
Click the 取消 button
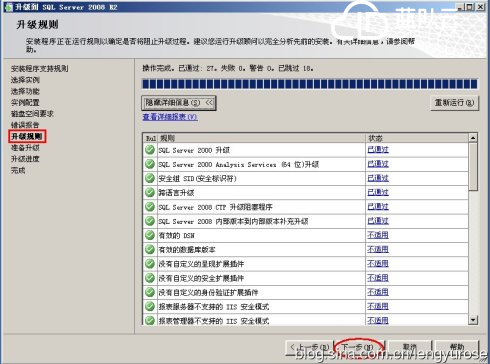point(410,347)
